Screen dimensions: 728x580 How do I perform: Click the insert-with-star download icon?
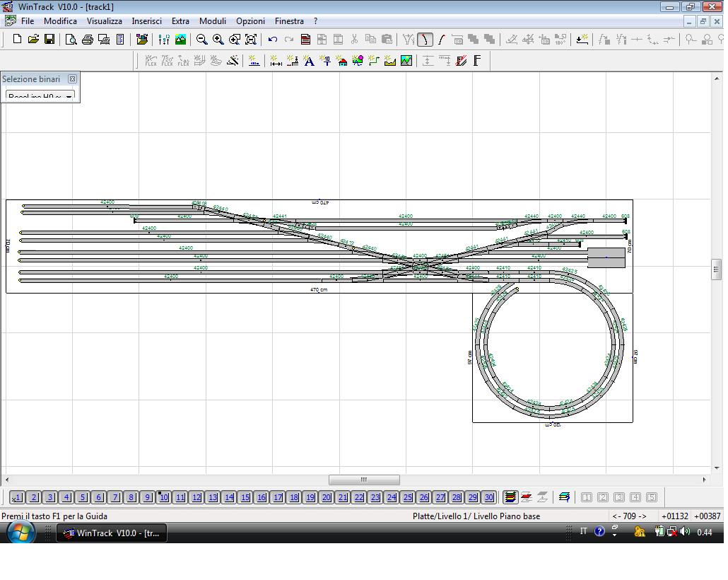pos(582,40)
